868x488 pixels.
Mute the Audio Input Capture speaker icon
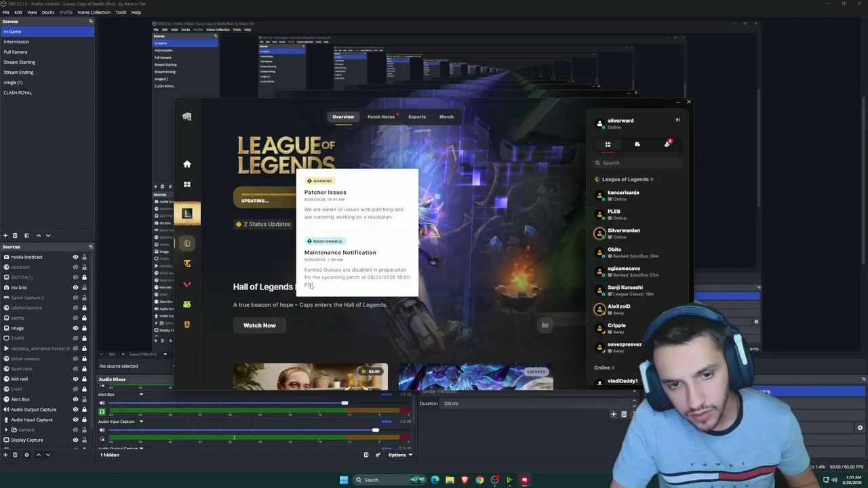(x=102, y=430)
